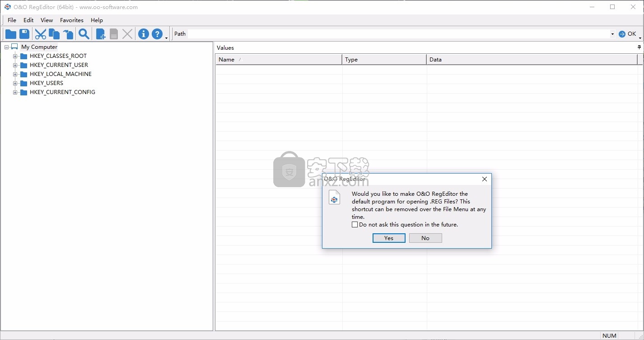The width and height of the screenshot is (644, 340).
Task: Close the O&O RegEditor dialog
Action: (484, 179)
